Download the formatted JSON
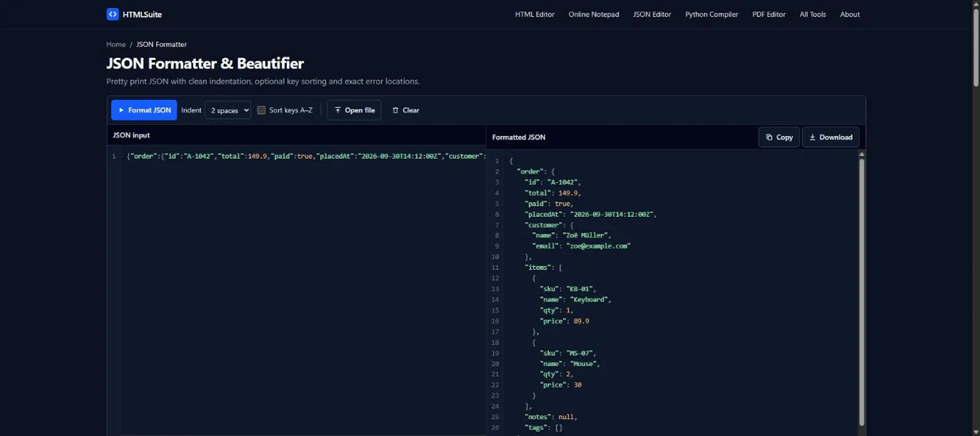 coord(831,137)
